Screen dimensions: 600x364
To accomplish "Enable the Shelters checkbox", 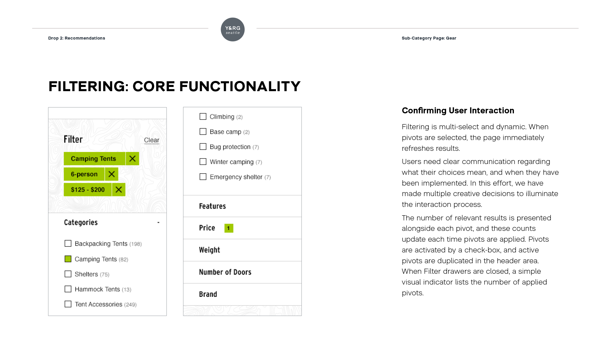I will [68, 274].
